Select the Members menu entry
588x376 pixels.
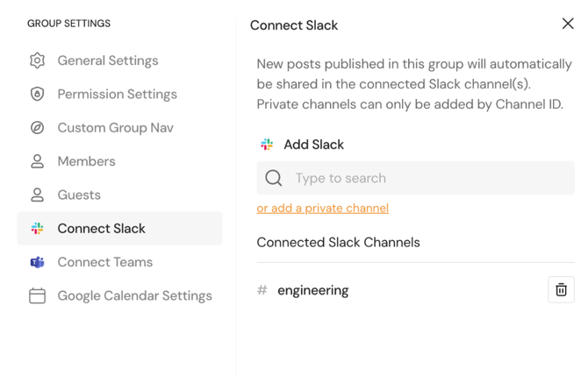click(x=86, y=161)
